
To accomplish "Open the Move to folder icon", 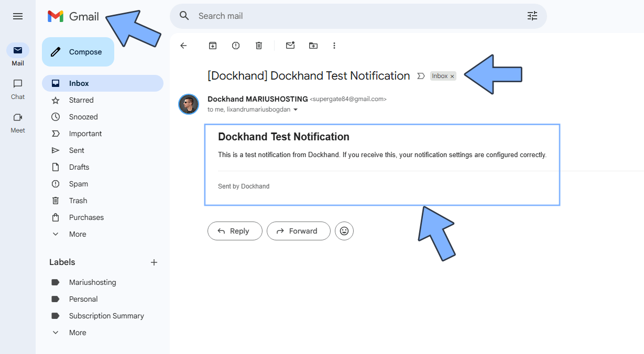I will (313, 46).
